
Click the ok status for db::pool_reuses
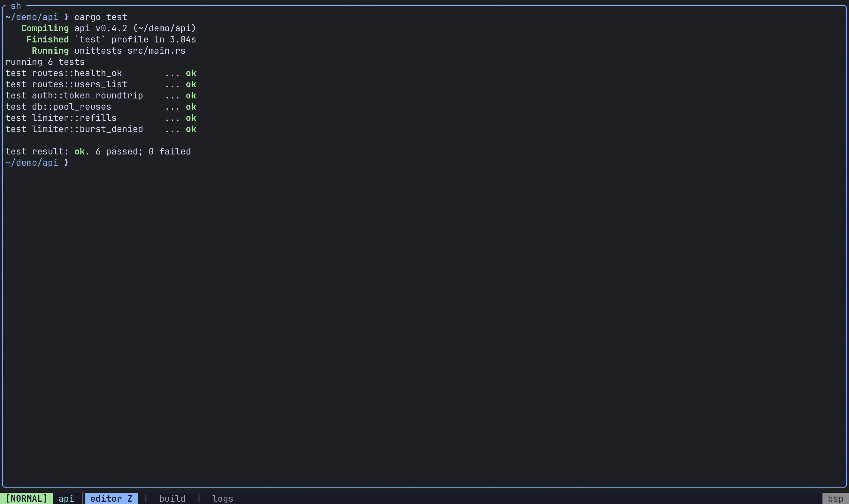pyautogui.click(x=191, y=107)
